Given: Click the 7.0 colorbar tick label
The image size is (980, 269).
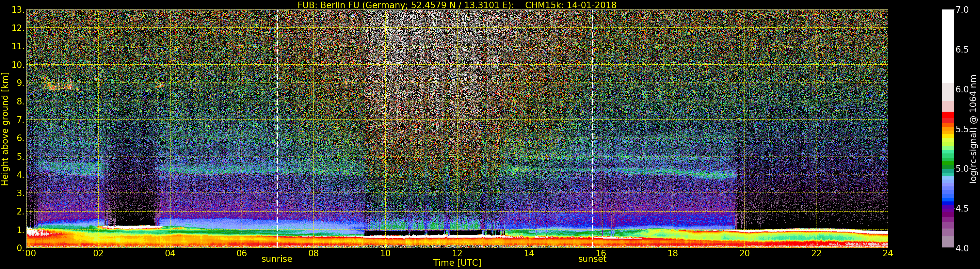Looking at the screenshot, I should (x=962, y=10).
